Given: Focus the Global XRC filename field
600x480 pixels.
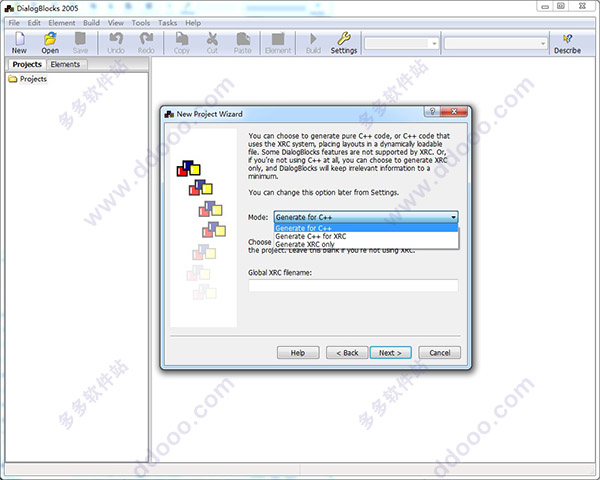Looking at the screenshot, I should (x=353, y=285).
